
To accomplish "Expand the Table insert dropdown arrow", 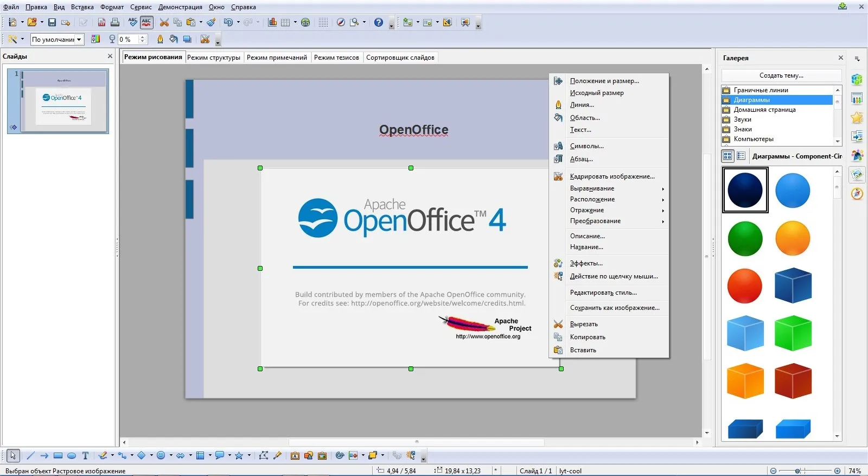I will pos(295,22).
